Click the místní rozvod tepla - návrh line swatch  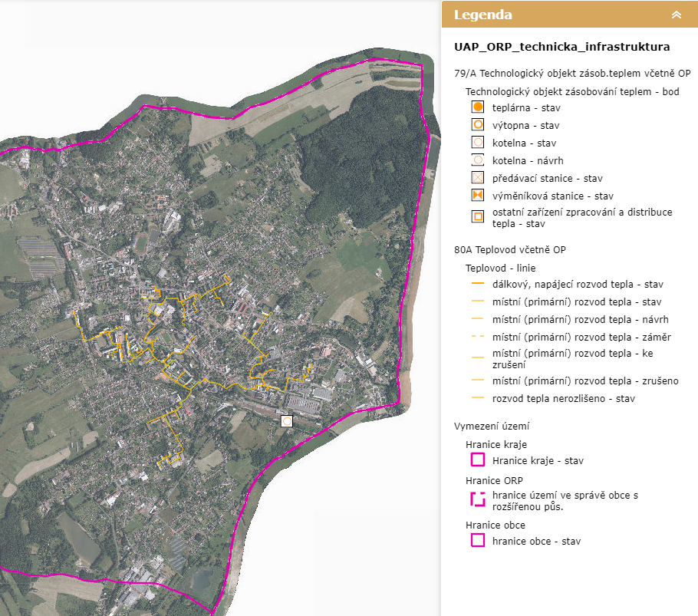pos(478,318)
